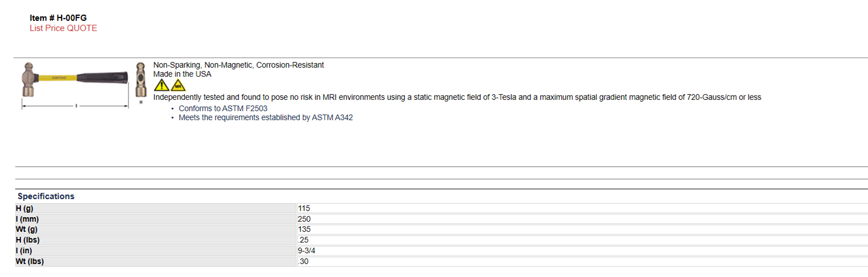Click the MR conditional triangle icon
Image resolution: width=868 pixels, height=277 pixels.
pyautogui.click(x=178, y=86)
